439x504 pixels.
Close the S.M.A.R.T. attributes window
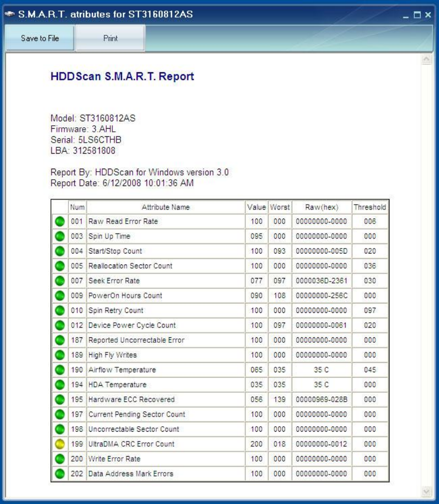coord(428,15)
